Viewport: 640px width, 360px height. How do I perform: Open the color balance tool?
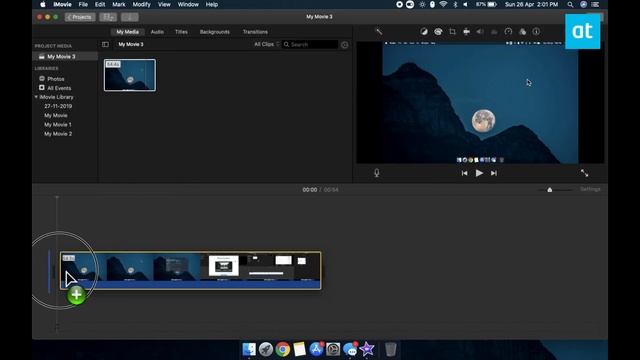(x=424, y=31)
